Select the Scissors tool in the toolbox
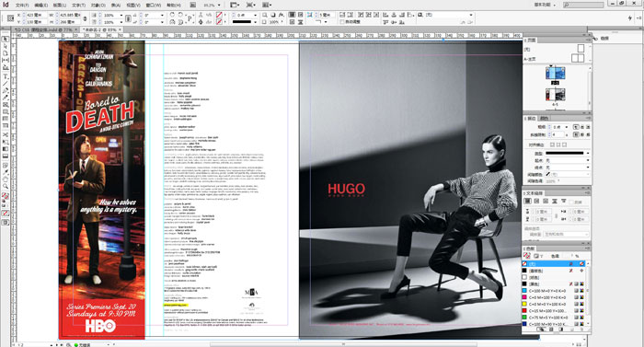The height and width of the screenshot is (347, 644). pos(5,135)
